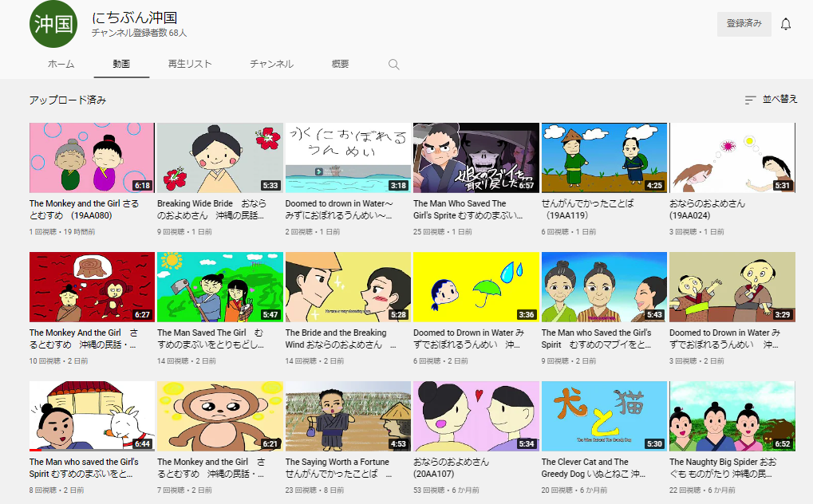Click the せんがんでかったことば (19AA119) title
The image size is (813, 504).
point(587,209)
